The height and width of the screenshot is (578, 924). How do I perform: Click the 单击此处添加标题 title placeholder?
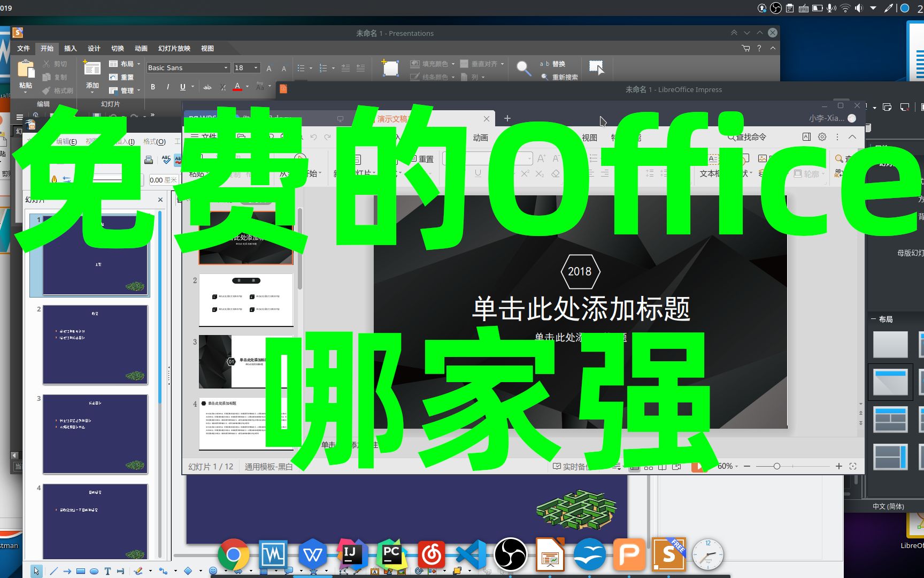coord(581,309)
